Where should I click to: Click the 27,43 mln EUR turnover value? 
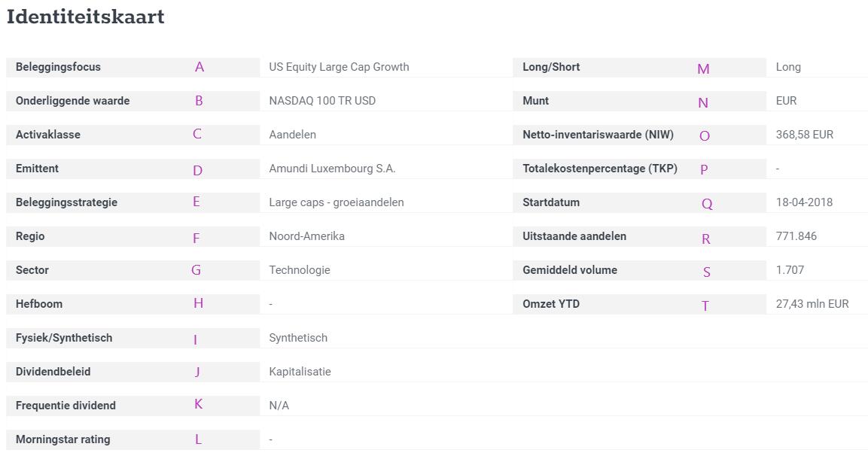(x=812, y=303)
